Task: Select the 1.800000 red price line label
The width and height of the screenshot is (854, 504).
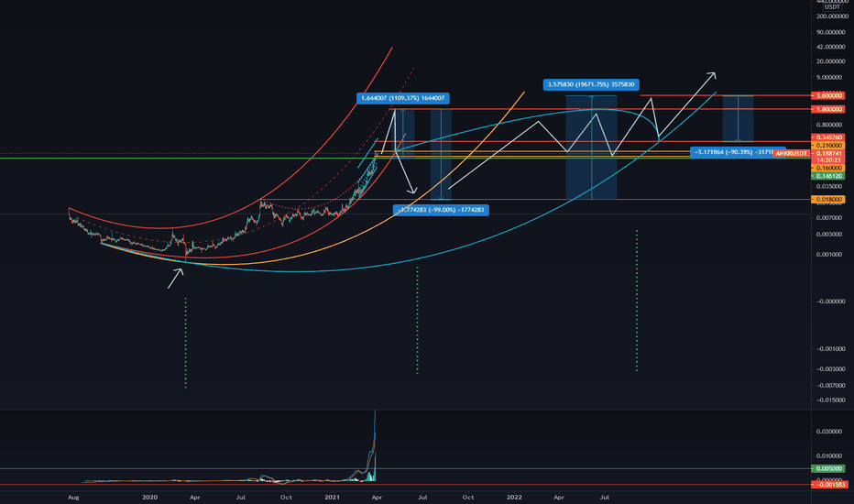Action: 827,110
